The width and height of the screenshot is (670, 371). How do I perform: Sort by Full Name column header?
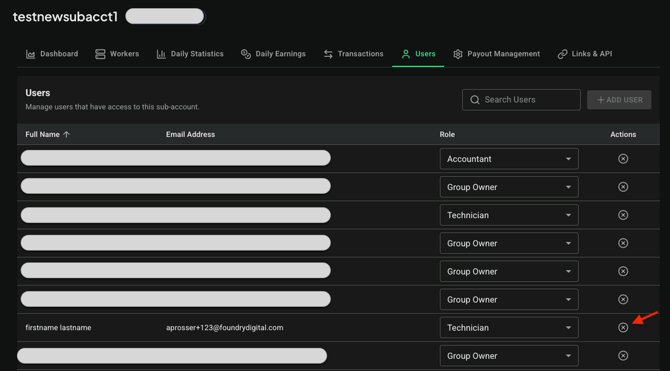click(47, 134)
